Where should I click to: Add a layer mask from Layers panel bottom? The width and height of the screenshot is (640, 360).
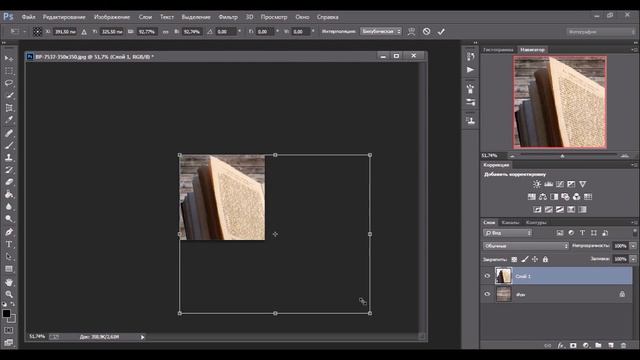click(x=573, y=345)
